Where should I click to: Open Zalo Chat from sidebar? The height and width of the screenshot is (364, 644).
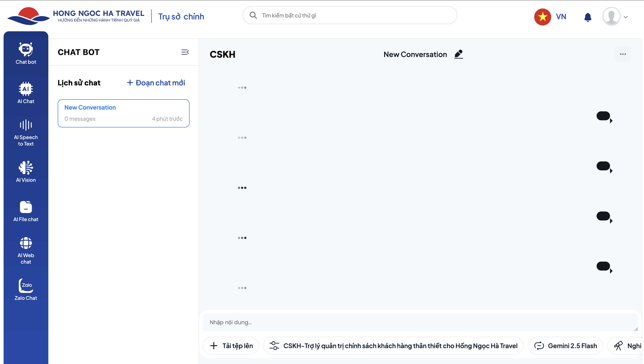tap(26, 290)
